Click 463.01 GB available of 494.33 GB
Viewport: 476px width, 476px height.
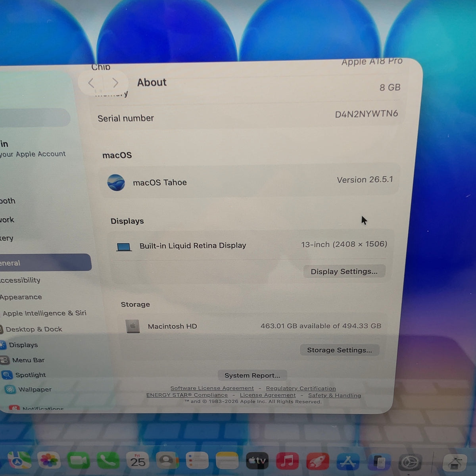coord(321,326)
